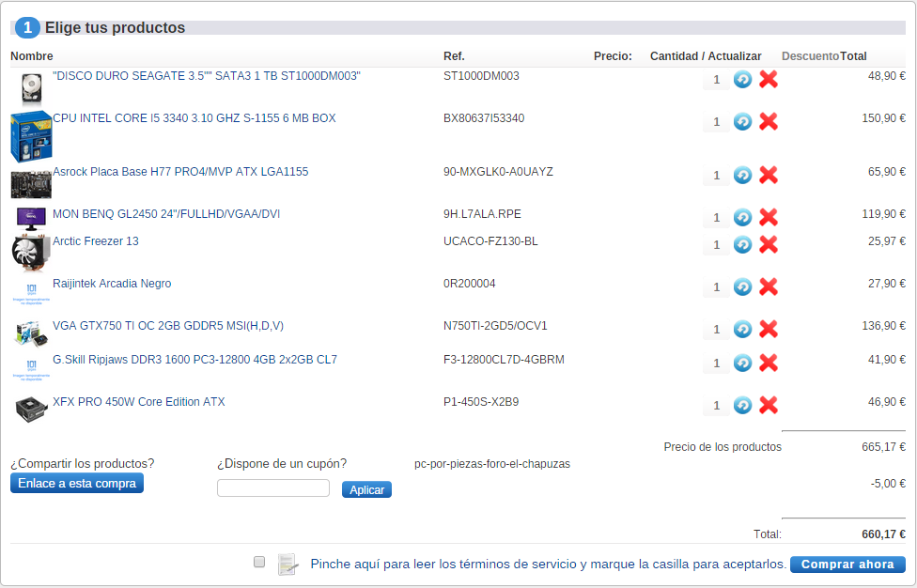The width and height of the screenshot is (917, 588).
Task: Select price 150,90 € for Intel CPU
Action: (883, 118)
